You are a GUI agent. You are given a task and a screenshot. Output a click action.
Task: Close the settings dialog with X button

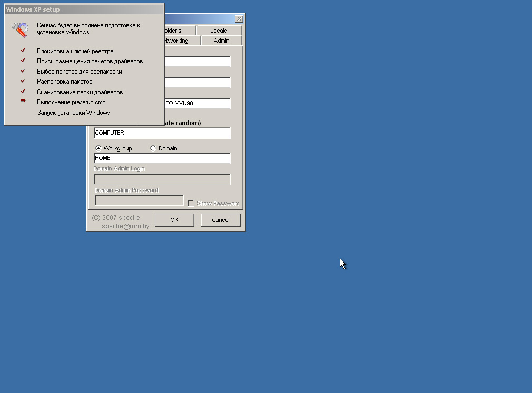(239, 19)
